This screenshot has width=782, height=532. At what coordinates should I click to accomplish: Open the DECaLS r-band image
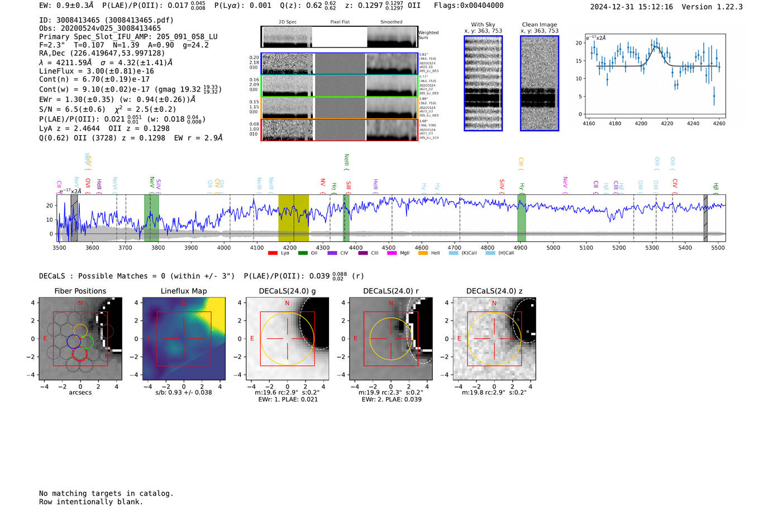tap(391, 339)
